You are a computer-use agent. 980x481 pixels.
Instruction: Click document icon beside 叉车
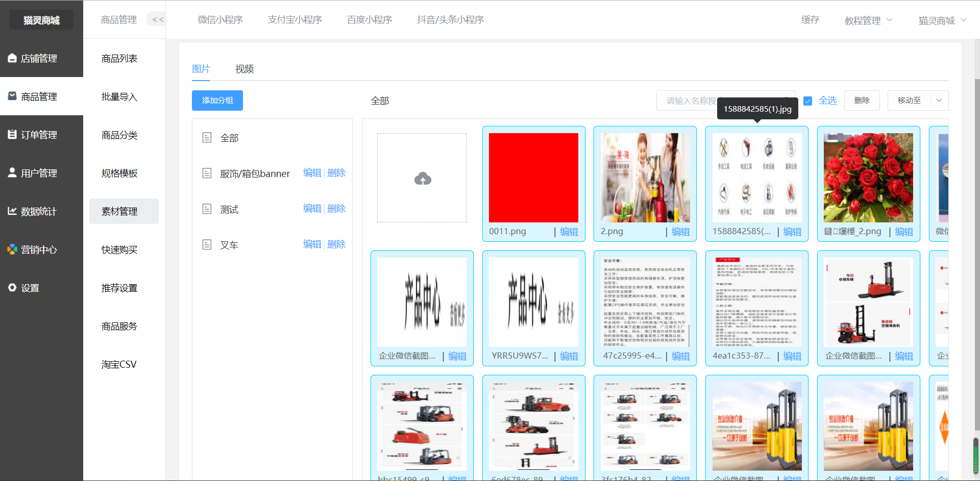[207, 244]
